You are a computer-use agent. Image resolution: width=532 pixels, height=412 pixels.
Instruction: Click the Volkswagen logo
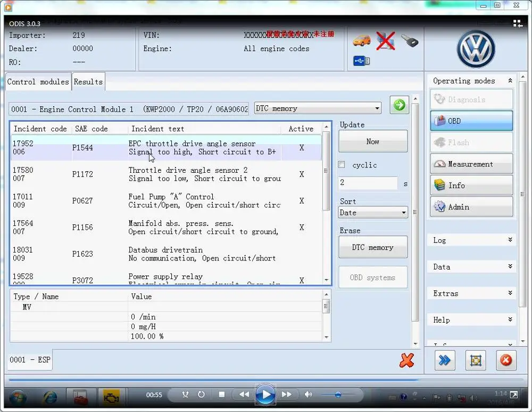pyautogui.click(x=476, y=49)
